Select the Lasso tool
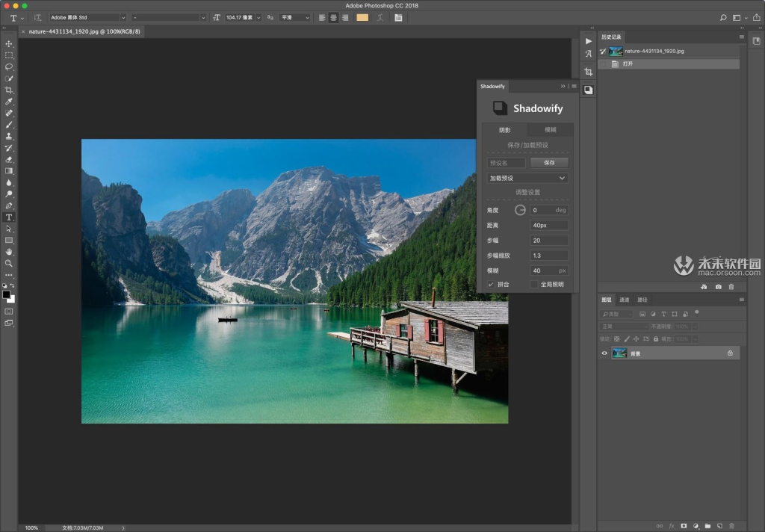This screenshot has height=532, width=765. pos(9,67)
